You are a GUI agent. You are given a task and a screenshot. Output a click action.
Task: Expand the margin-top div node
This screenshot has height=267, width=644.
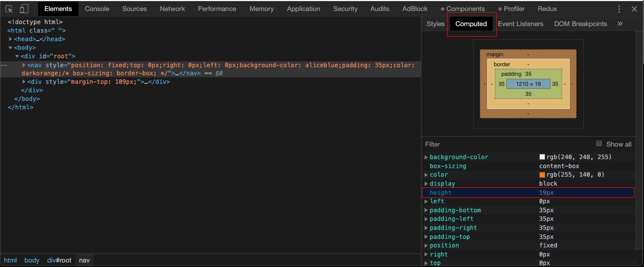coord(25,82)
